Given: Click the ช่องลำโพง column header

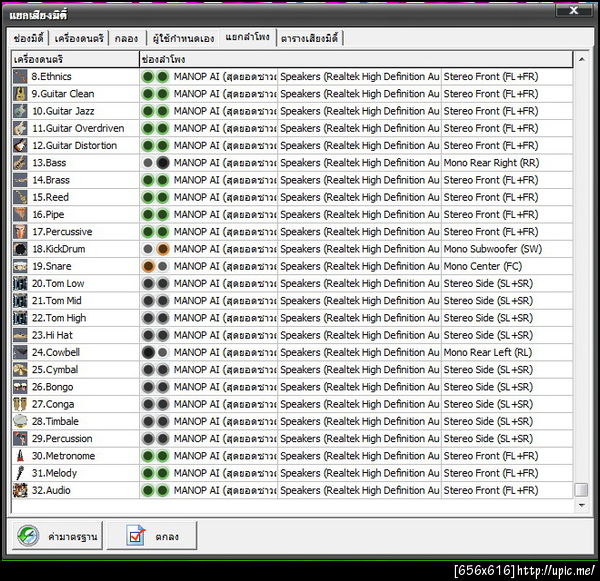Looking at the screenshot, I should coord(356,59).
